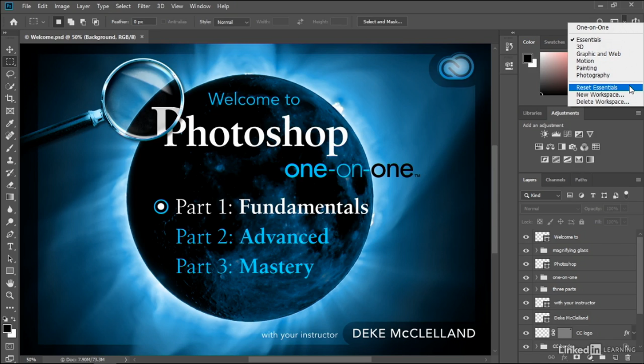Collapse CC logo layer effects arrow
Screen dimensions: 644x364
[x=634, y=333]
